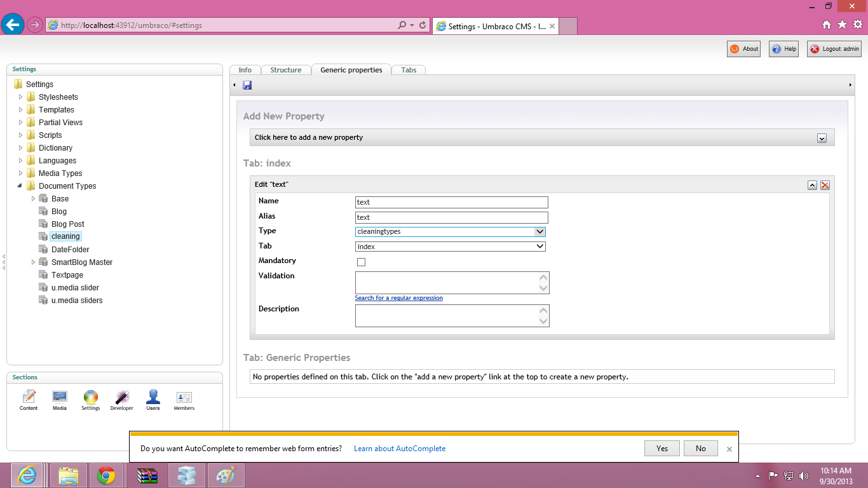This screenshot has width=868, height=488.
Task: Open the Members section icon
Action: (x=184, y=400)
